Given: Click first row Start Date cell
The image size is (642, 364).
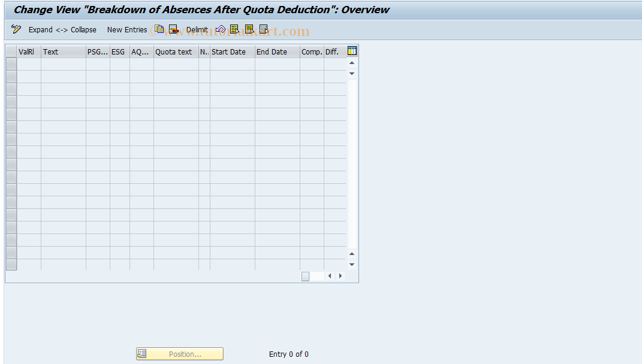Looking at the screenshot, I should coord(232,64).
